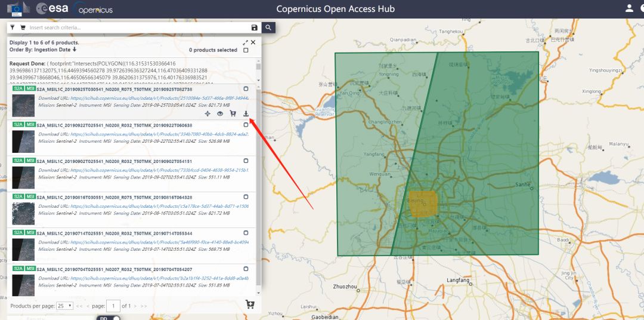The width and height of the screenshot is (644, 320).
Task: Check the 20190922T025541 product checkbox
Action: [246, 125]
